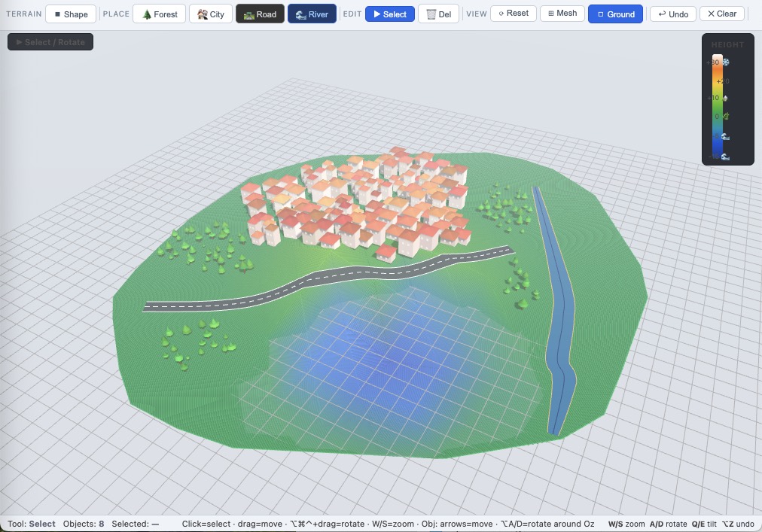Click the "A/D rotate" shortcut hint
762x532 pixels.
pyautogui.click(x=668, y=524)
